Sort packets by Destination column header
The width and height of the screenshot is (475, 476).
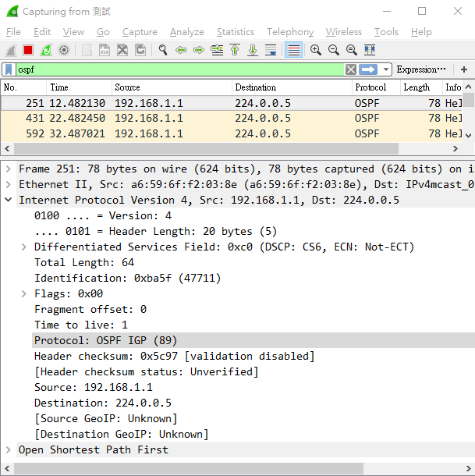click(x=292, y=87)
